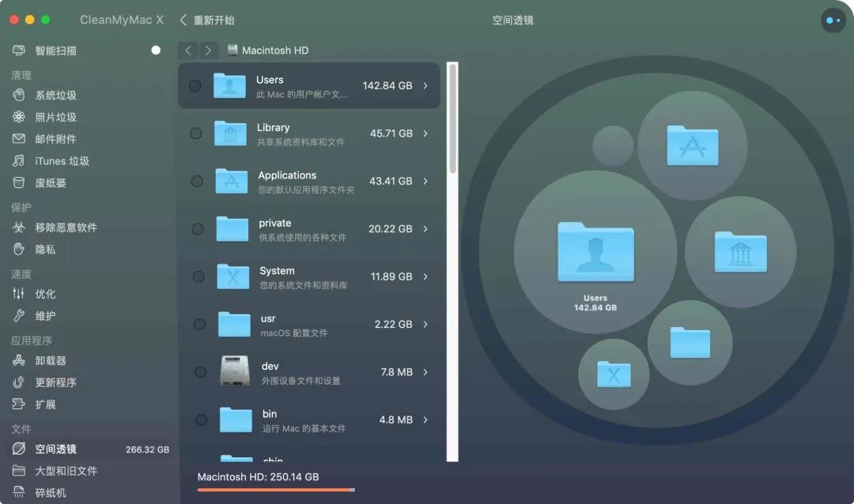Open the 卸载器 uninstaller icon
The height and width of the screenshot is (504, 854).
pyautogui.click(x=18, y=360)
